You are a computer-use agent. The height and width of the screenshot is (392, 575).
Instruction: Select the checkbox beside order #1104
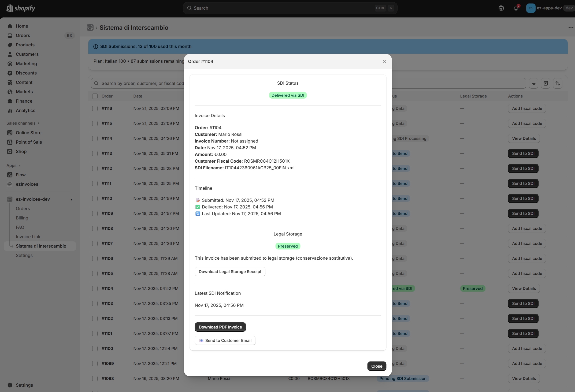coord(95,289)
